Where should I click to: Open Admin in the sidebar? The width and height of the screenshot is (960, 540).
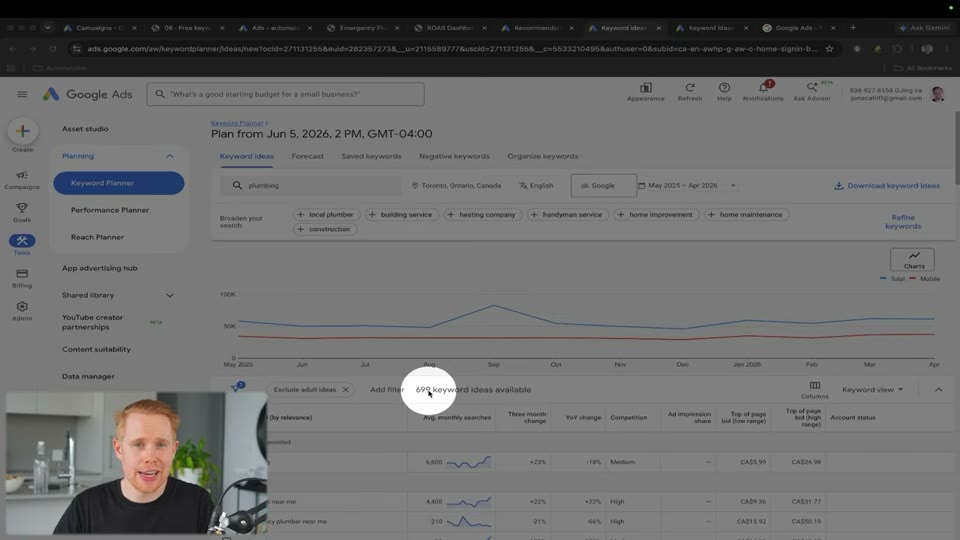click(22, 311)
